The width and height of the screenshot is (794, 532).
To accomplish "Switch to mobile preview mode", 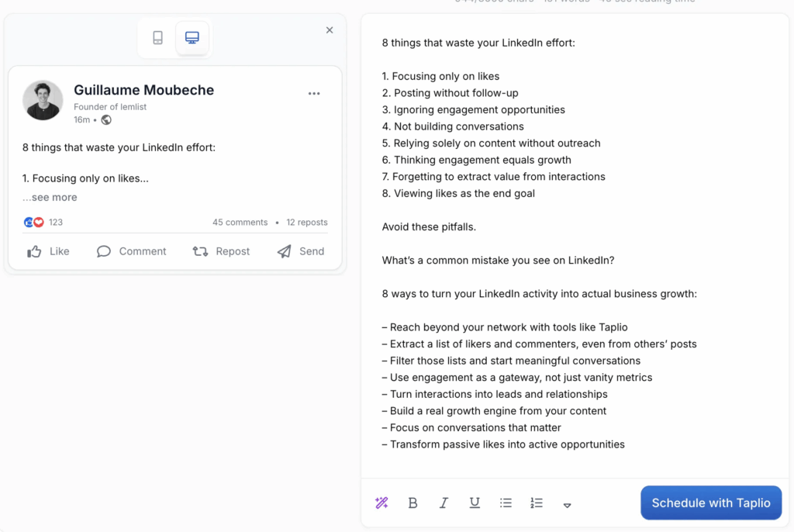I will tap(158, 38).
